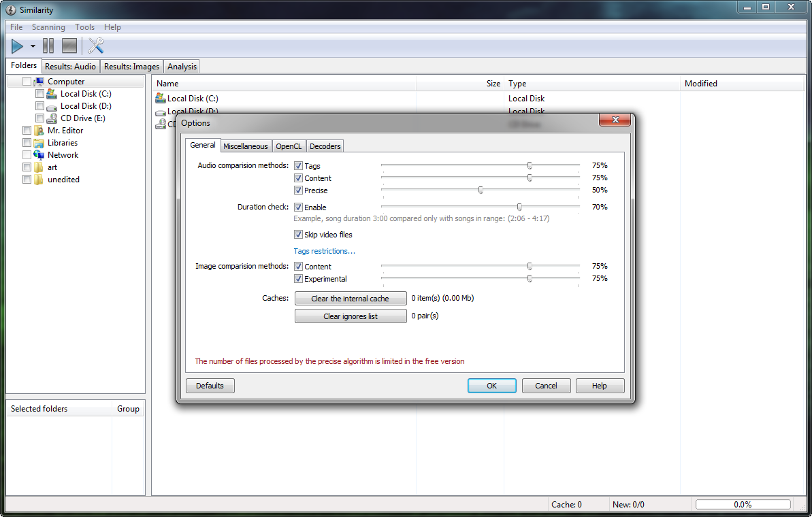The width and height of the screenshot is (812, 517).
Task: Tick the Computer checkbox in tree
Action: pos(27,81)
